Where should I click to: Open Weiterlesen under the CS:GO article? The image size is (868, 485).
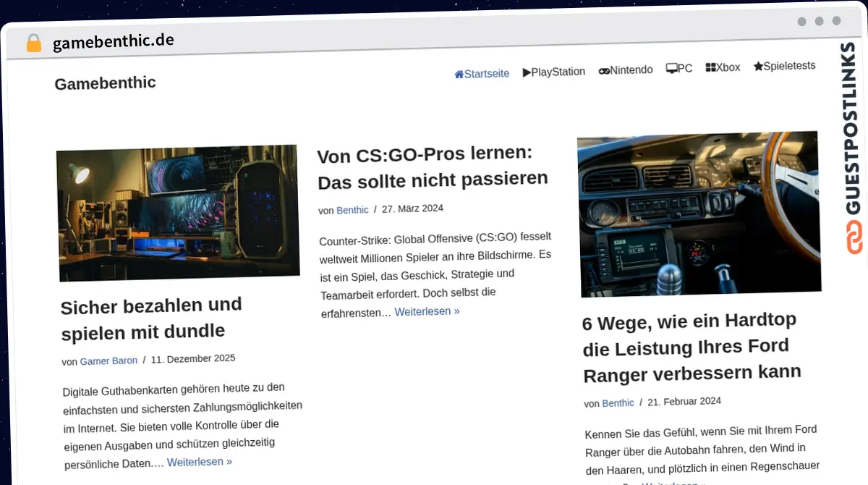coord(427,311)
